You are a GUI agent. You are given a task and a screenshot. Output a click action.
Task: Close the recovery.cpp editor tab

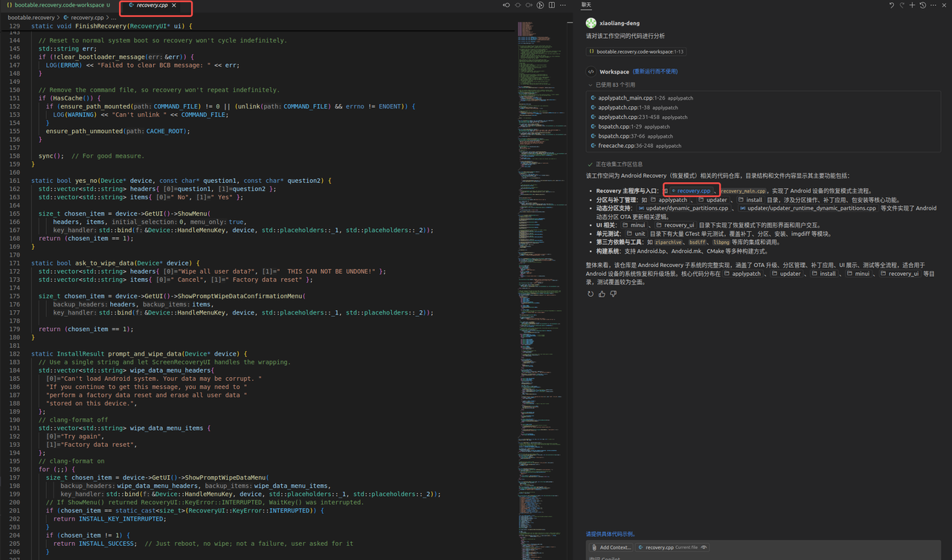pyautogui.click(x=174, y=5)
